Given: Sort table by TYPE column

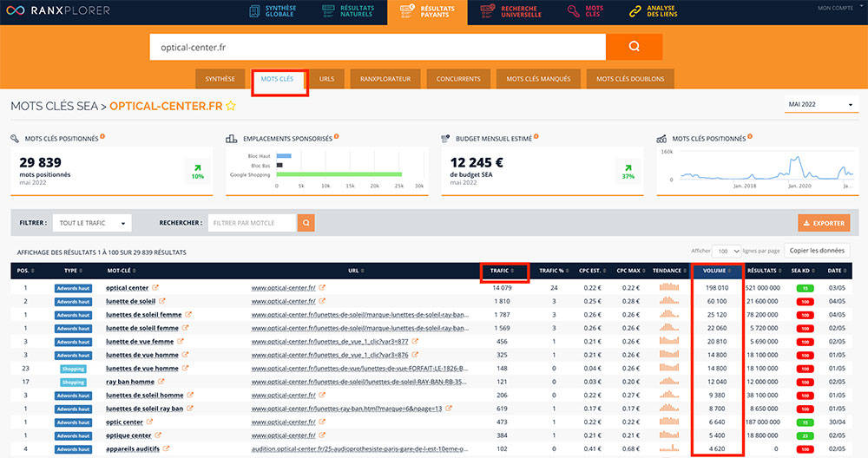Looking at the screenshot, I should pos(73,271).
